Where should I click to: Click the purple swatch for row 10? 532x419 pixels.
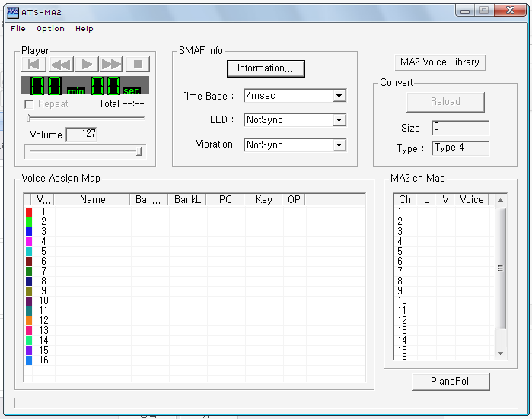click(x=29, y=300)
